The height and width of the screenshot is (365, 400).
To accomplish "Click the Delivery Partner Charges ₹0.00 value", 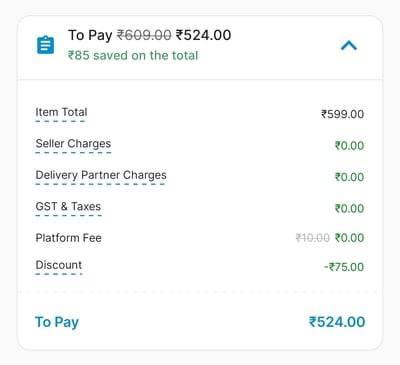I will pyautogui.click(x=349, y=177).
